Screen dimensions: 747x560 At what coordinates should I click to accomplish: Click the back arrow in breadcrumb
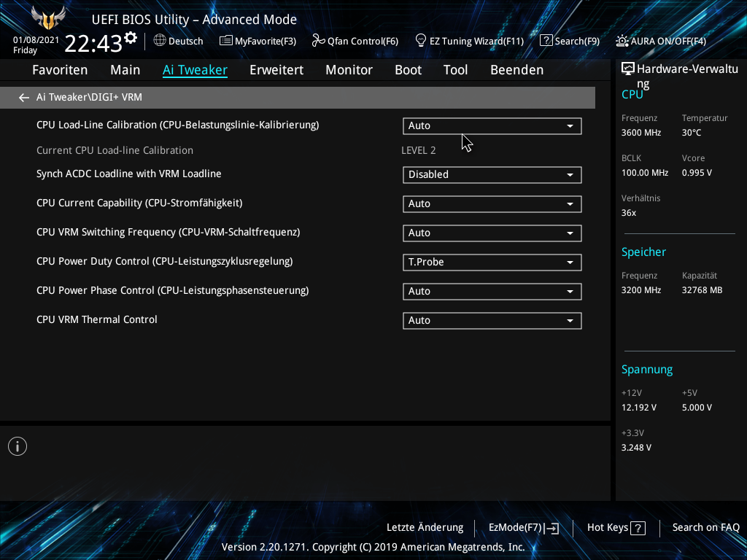click(24, 98)
